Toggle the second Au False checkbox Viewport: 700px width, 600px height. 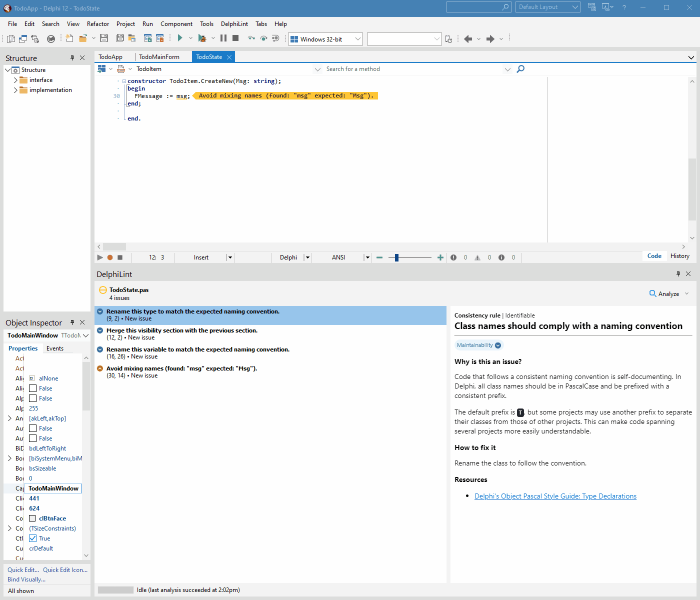tap(32, 438)
